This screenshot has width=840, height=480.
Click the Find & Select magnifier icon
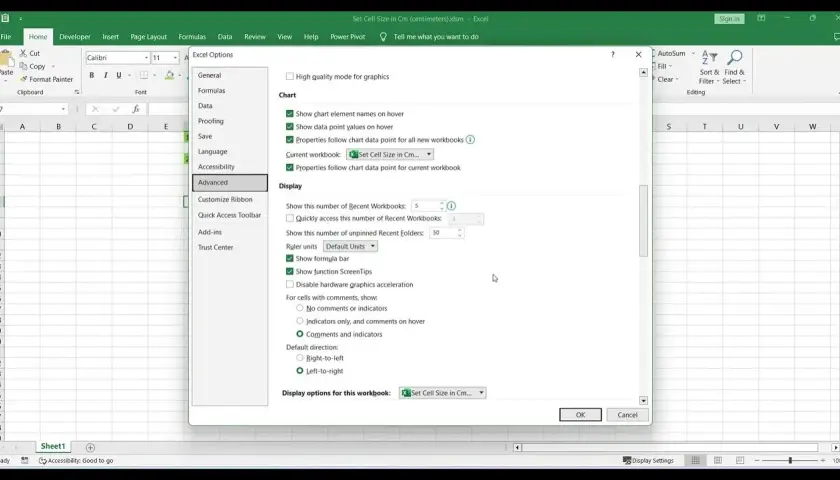coord(734,58)
